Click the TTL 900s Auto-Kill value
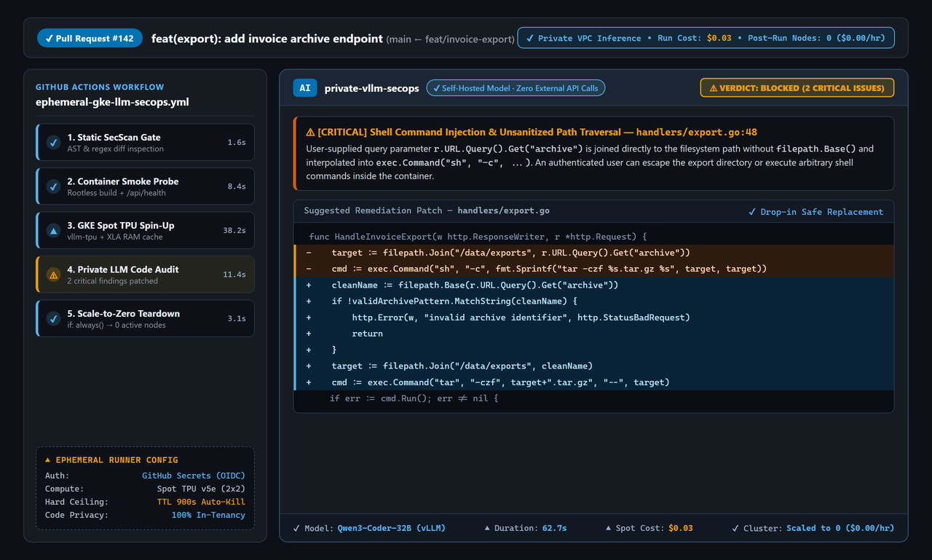Viewport: 932px width, 560px height. (201, 502)
